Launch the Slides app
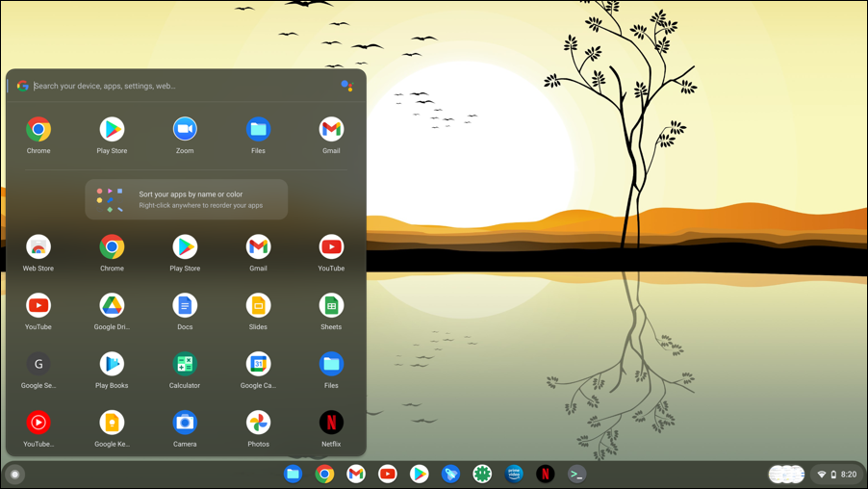Viewport: 868px width, 489px height. pyautogui.click(x=258, y=306)
